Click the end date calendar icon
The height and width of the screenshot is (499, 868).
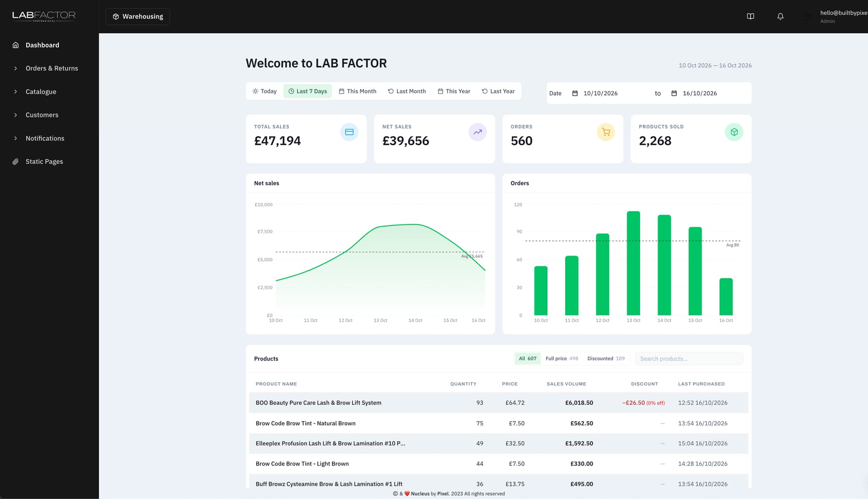[x=674, y=93]
